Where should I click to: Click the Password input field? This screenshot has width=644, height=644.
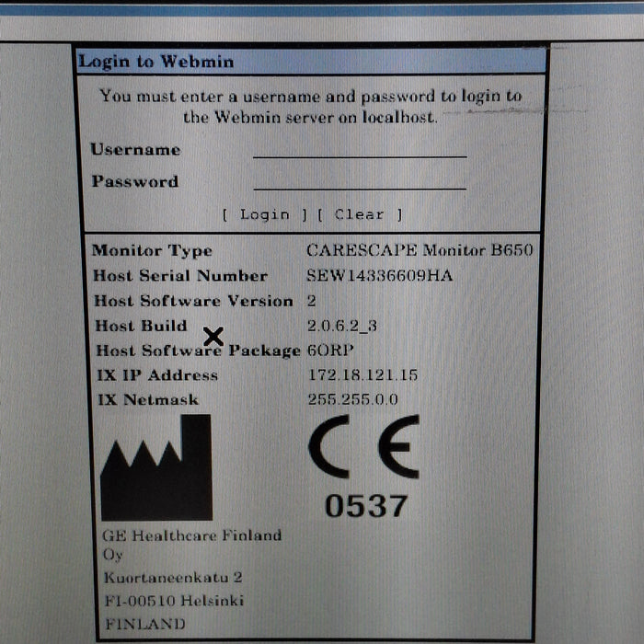pyautogui.click(x=360, y=181)
